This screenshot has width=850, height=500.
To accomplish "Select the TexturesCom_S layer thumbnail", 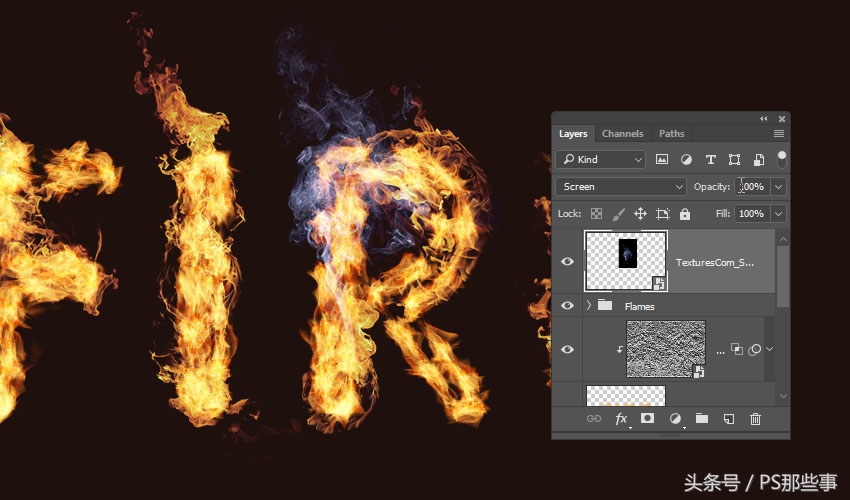I will tap(626, 261).
